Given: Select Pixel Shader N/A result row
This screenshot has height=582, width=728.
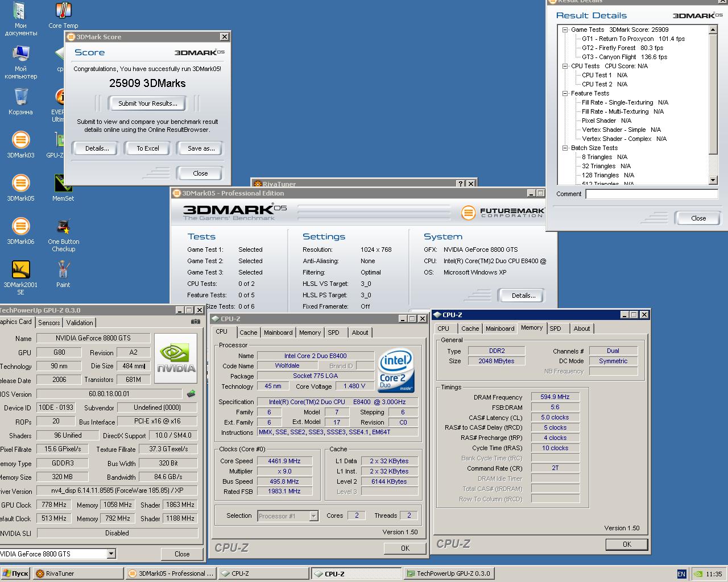Looking at the screenshot, I should pos(606,120).
